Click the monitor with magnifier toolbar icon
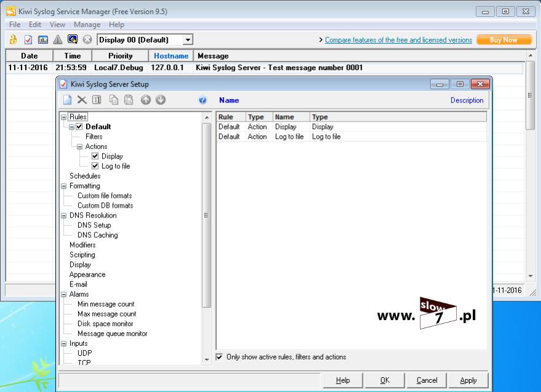541x392 pixels. click(73, 39)
